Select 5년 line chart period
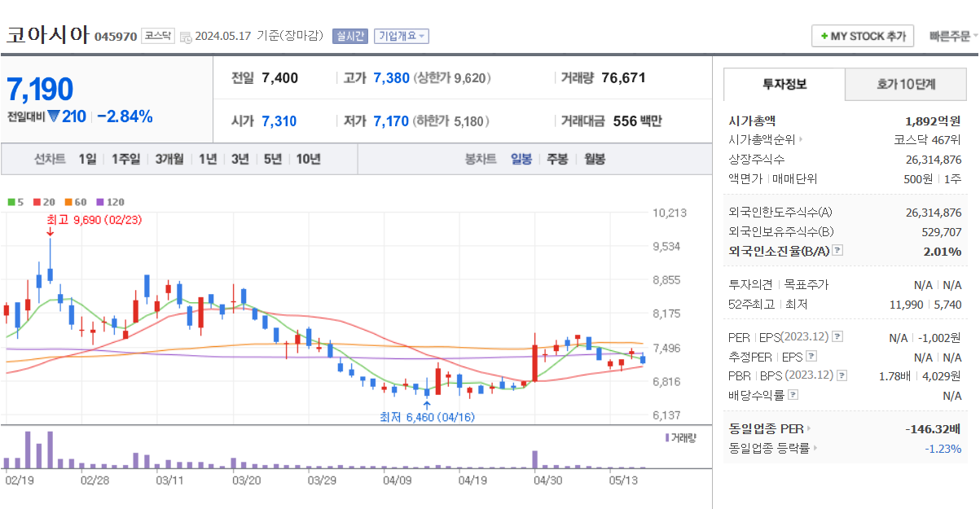This screenshot has height=509, width=980. 272,159
